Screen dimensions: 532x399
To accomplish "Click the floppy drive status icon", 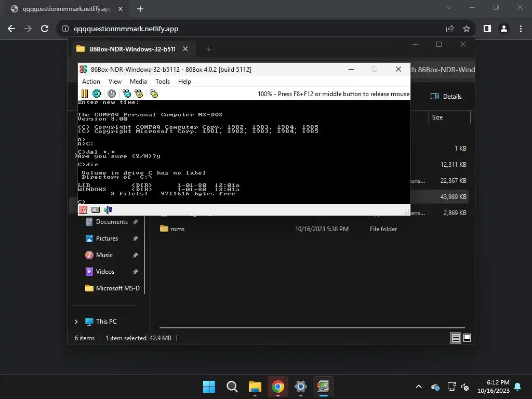I will tap(83, 210).
